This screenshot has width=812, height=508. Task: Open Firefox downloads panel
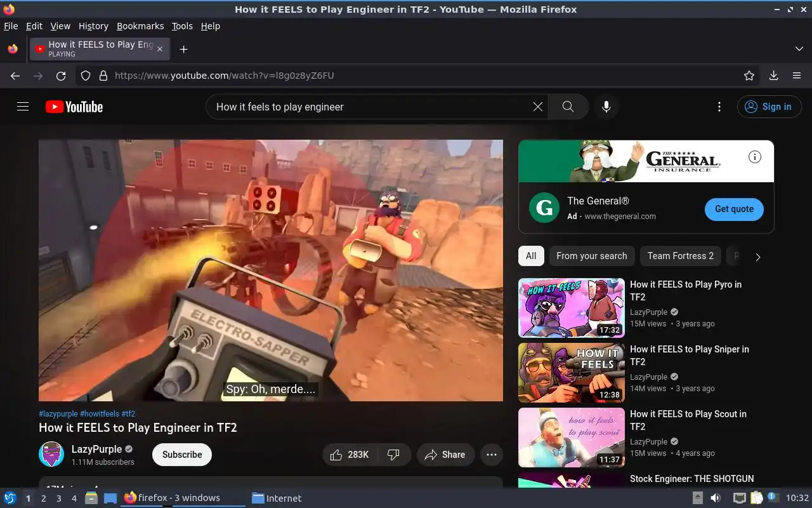click(x=773, y=76)
